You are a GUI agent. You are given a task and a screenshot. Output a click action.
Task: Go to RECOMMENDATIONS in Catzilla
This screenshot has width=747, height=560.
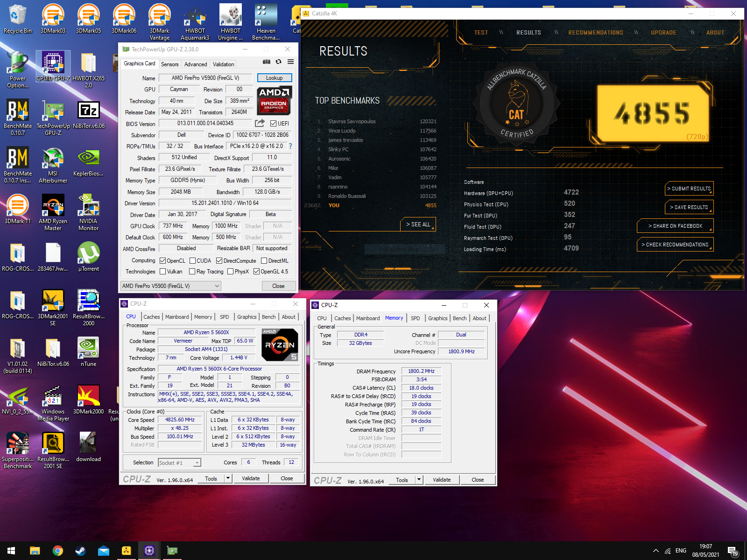click(596, 33)
